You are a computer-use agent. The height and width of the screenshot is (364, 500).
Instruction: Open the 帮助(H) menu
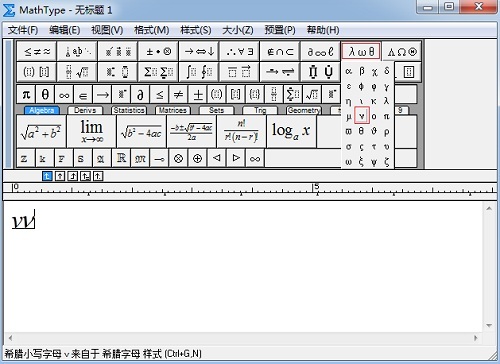(323, 30)
